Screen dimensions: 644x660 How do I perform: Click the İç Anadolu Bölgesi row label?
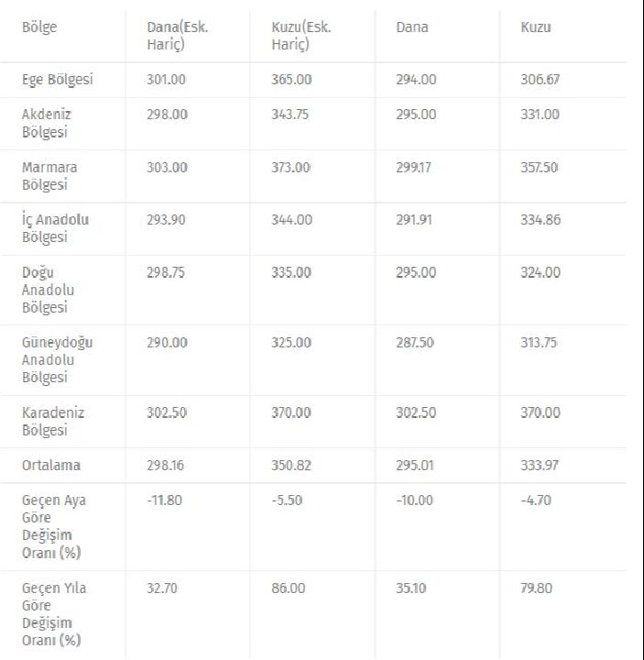pyautogui.click(x=55, y=228)
